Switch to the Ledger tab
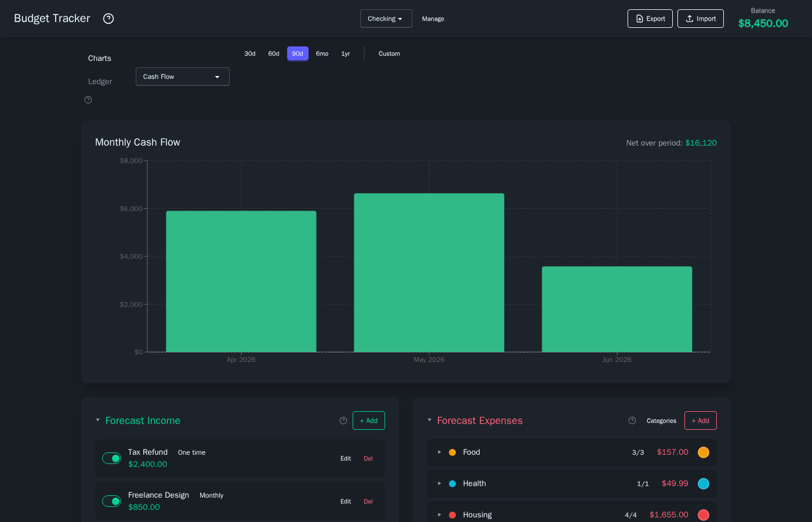The width and height of the screenshot is (812, 522). (100, 82)
